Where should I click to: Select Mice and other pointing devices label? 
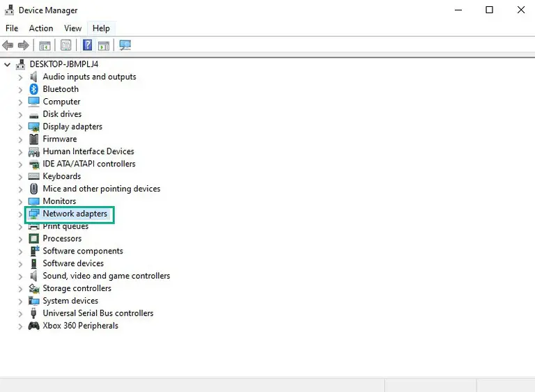[101, 189]
